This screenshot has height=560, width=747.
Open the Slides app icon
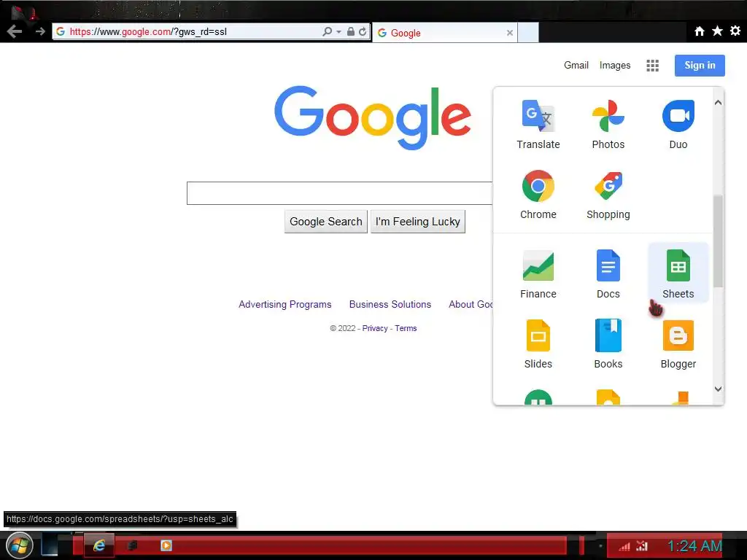538,335
